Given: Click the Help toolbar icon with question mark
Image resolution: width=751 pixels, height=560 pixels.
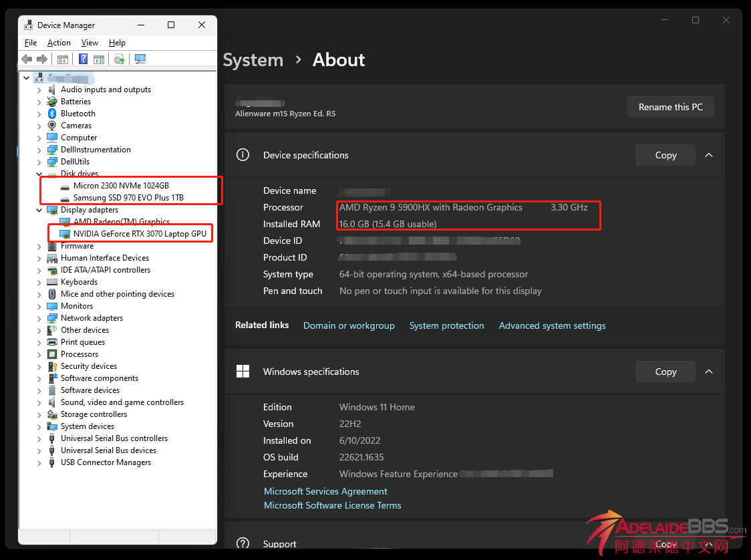Looking at the screenshot, I should tap(84, 59).
